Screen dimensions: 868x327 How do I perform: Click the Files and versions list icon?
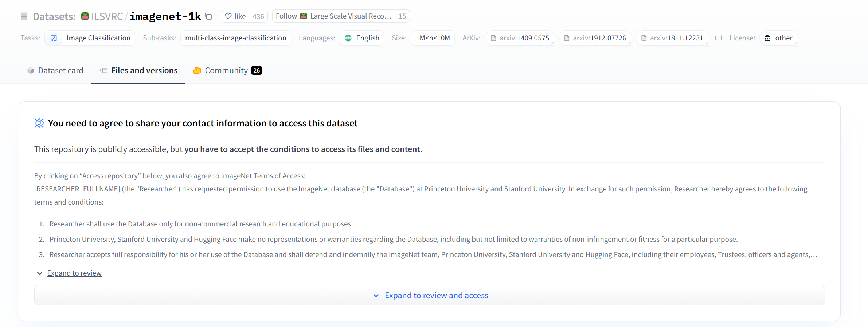103,70
